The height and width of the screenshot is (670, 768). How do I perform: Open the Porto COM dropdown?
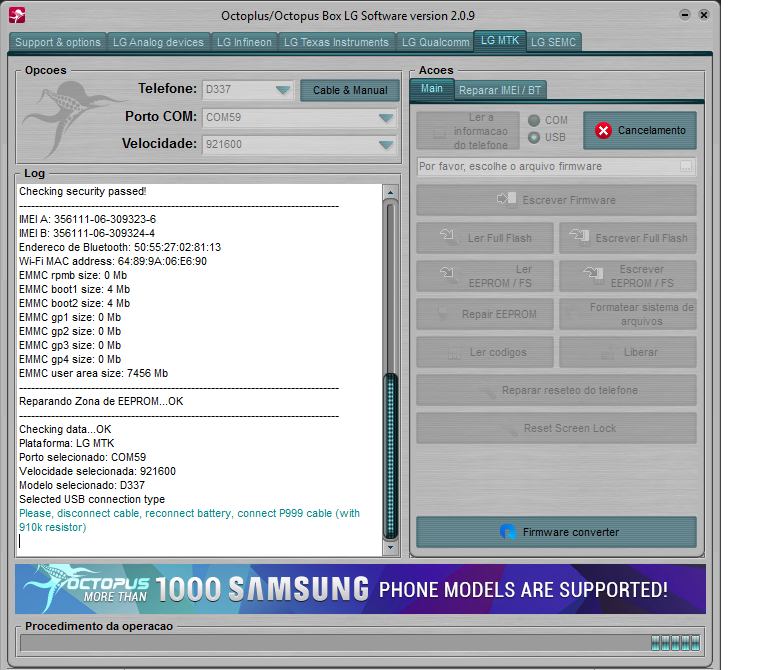pos(386,118)
